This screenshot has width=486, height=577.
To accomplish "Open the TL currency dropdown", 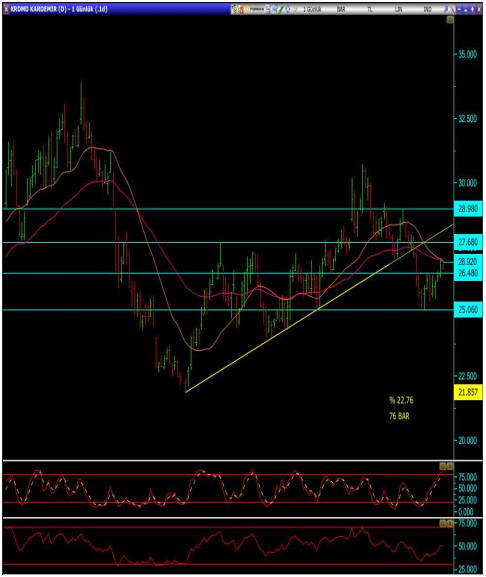I will point(370,9).
